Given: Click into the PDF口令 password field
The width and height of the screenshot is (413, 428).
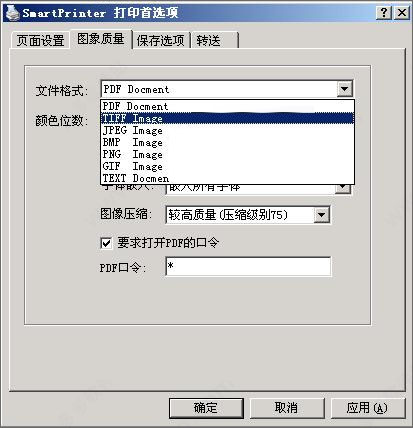Looking at the screenshot, I should 248,266.
